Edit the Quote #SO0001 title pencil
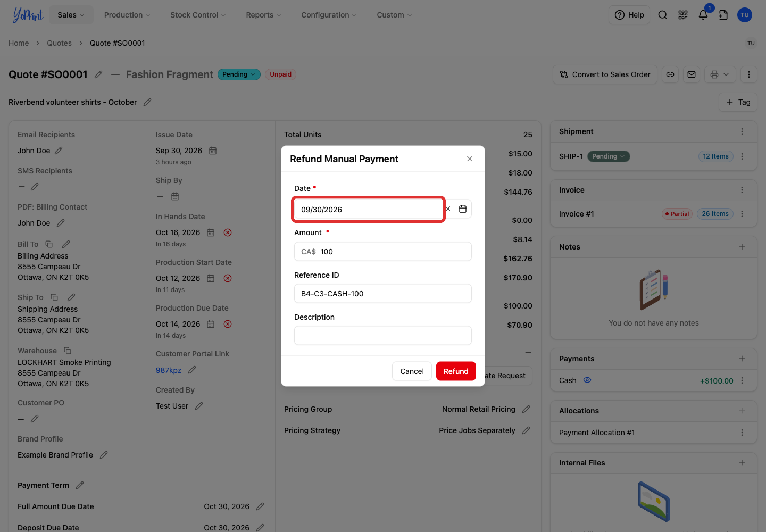The image size is (766, 532). (x=98, y=74)
